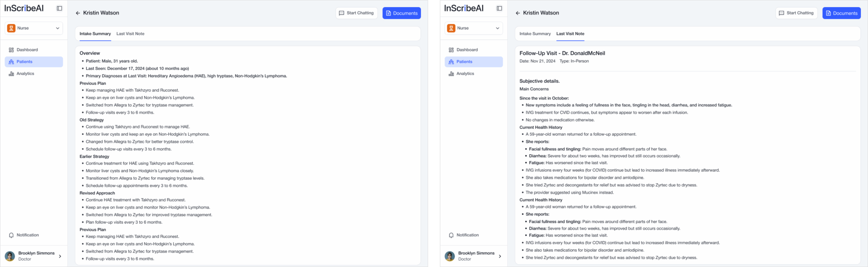The width and height of the screenshot is (868, 267).
Task: Click back arrow in right screen header
Action: tap(518, 13)
